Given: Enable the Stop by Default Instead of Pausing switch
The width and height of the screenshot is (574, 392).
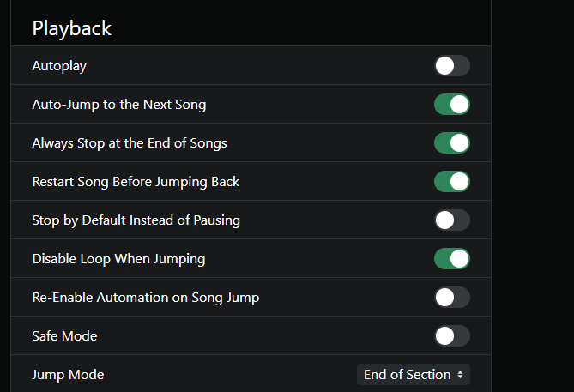Looking at the screenshot, I should pyautogui.click(x=452, y=220).
